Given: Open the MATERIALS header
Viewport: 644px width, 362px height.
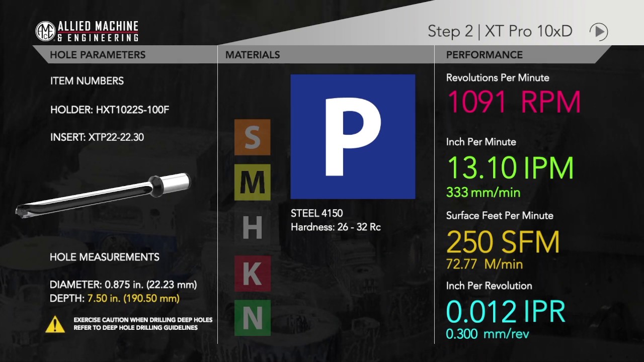Looking at the screenshot, I should coord(253,55).
